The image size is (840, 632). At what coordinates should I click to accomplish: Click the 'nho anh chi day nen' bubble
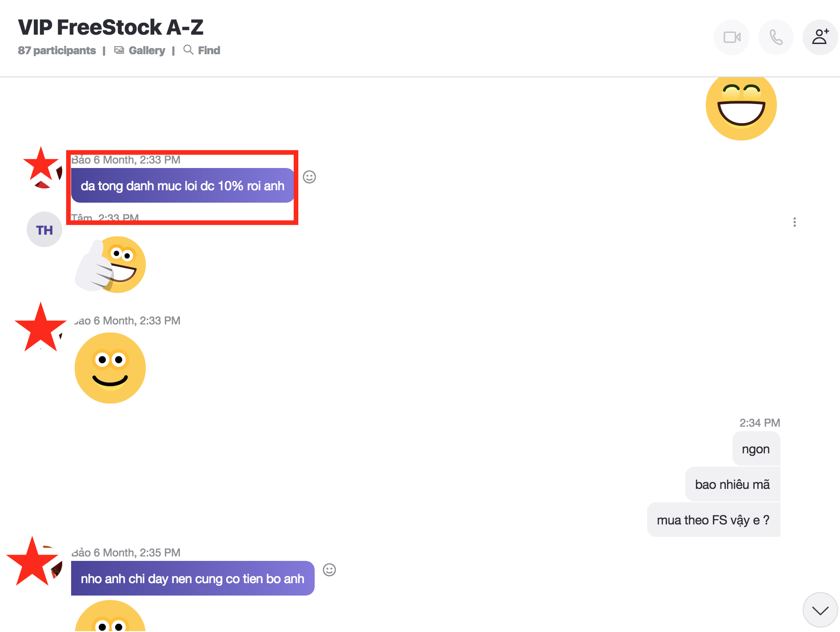(x=192, y=579)
